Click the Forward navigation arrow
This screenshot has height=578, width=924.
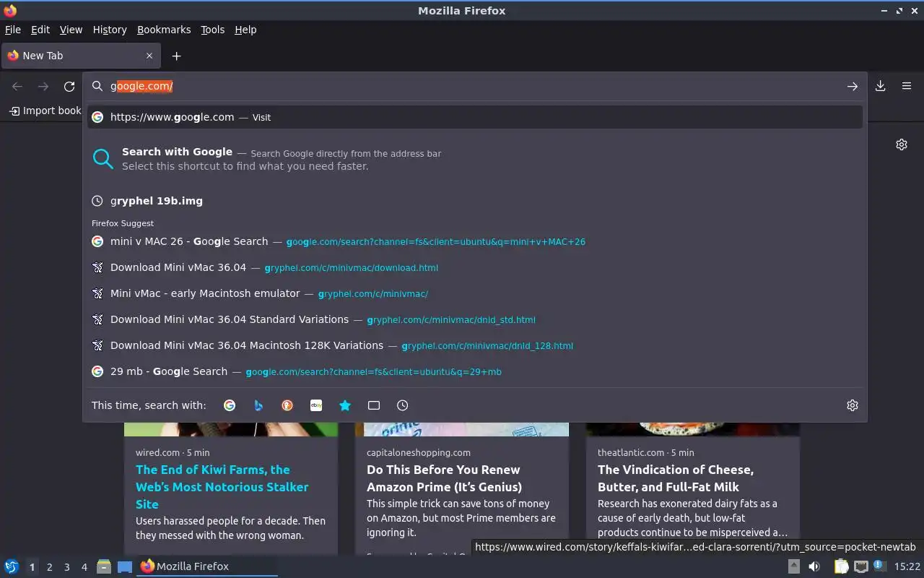(43, 87)
